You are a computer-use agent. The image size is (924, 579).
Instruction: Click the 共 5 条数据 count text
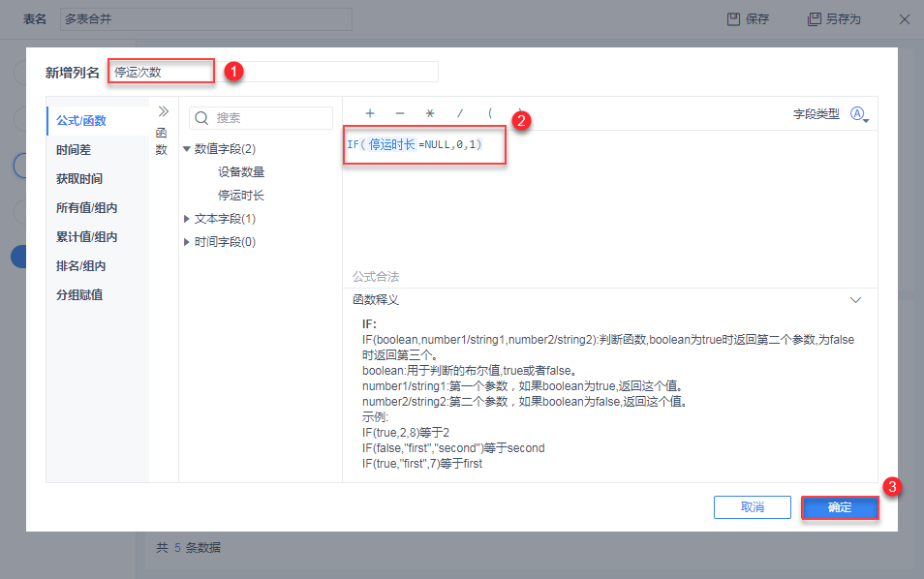click(189, 548)
